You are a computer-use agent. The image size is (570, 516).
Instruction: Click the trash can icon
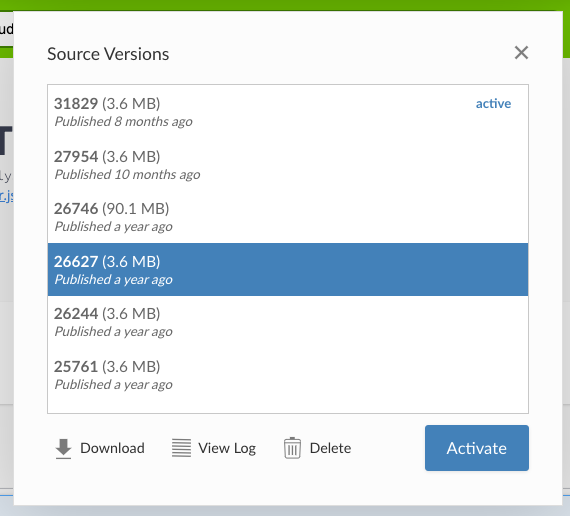coord(292,448)
